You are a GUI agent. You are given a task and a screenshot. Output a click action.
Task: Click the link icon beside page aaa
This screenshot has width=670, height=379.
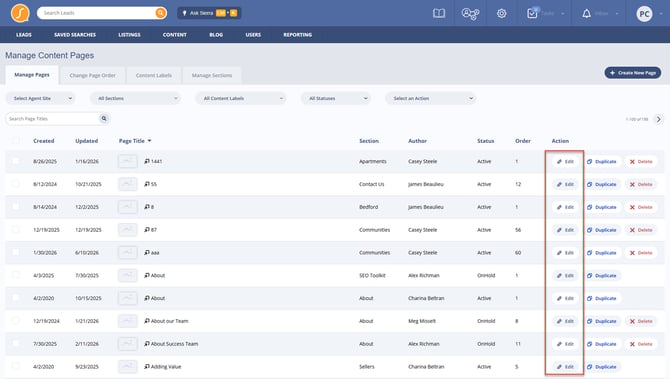pos(147,253)
